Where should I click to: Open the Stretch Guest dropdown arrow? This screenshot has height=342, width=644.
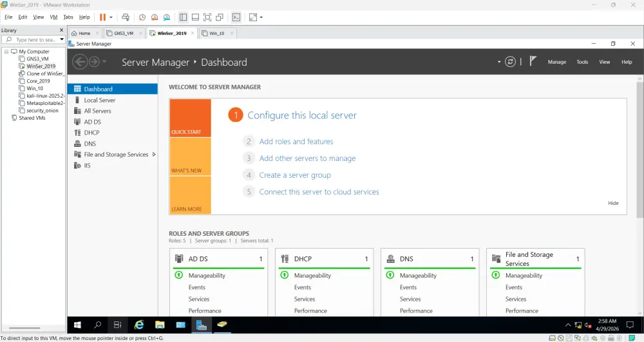coord(261,17)
